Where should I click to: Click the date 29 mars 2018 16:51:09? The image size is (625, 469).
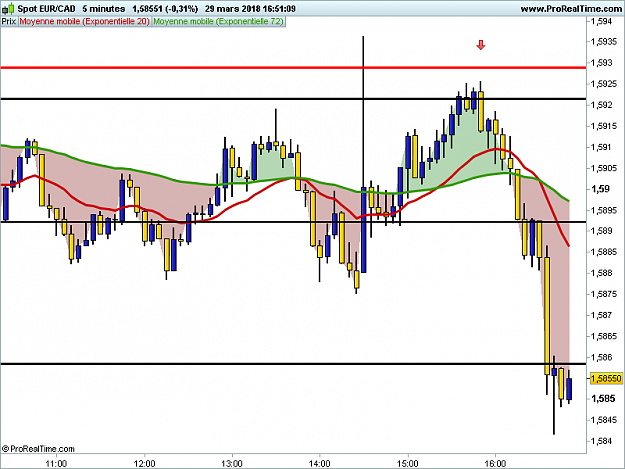[x=250, y=8]
